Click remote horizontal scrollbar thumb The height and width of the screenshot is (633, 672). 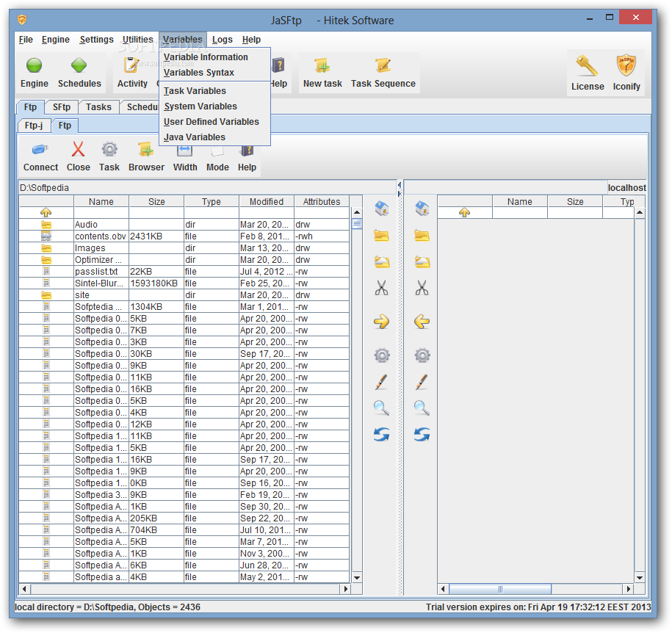499,589
